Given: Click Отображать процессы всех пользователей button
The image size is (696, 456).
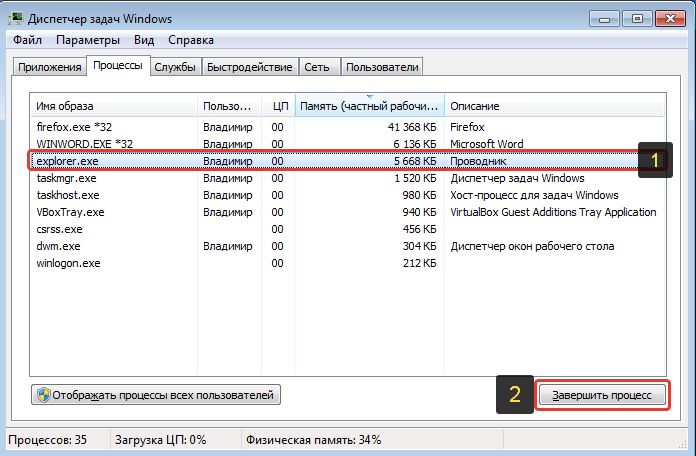Looking at the screenshot, I should (156, 395).
